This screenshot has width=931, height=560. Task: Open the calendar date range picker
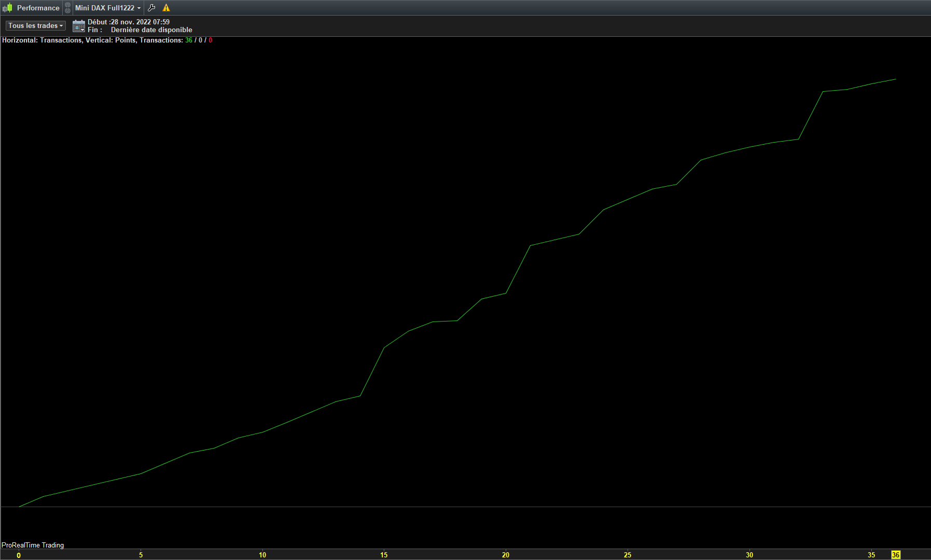[79, 26]
